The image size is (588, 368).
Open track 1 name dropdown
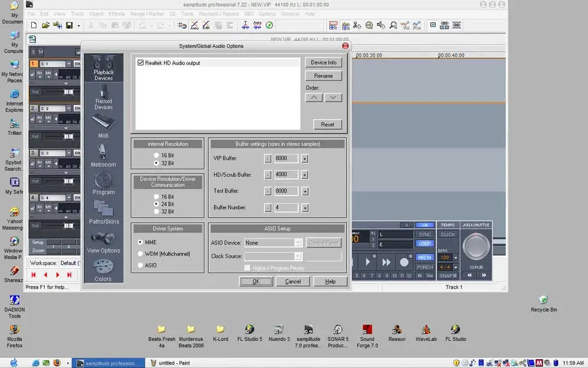[x=69, y=64]
